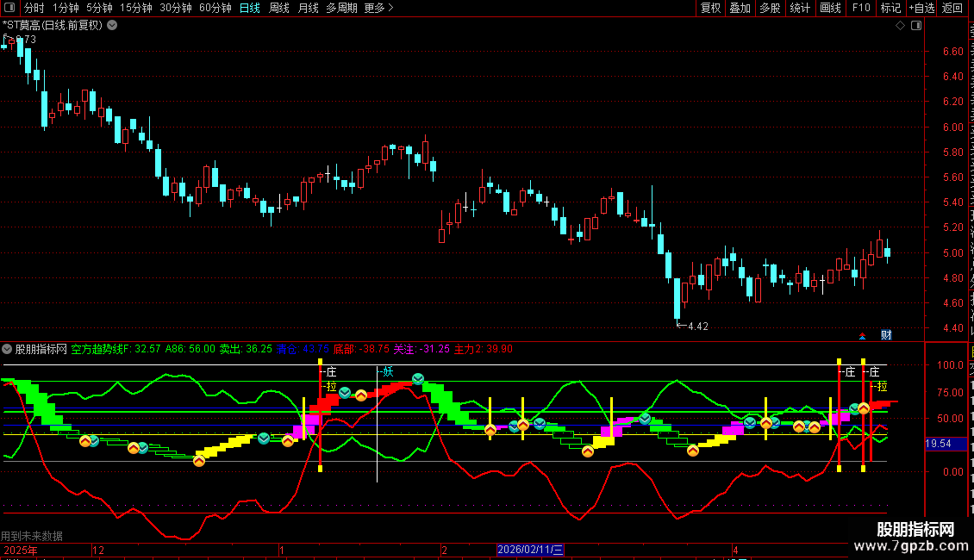This screenshot has width=974, height=560.
Task: Select the 60分钟 period tab
Action: pyautogui.click(x=215, y=8)
